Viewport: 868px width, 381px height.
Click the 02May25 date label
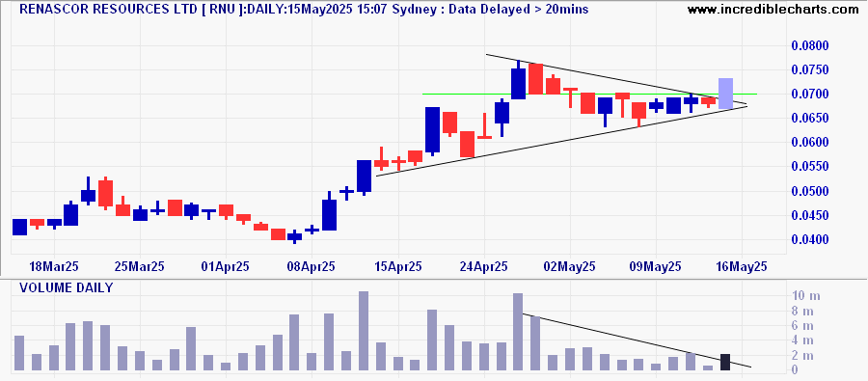click(x=570, y=266)
